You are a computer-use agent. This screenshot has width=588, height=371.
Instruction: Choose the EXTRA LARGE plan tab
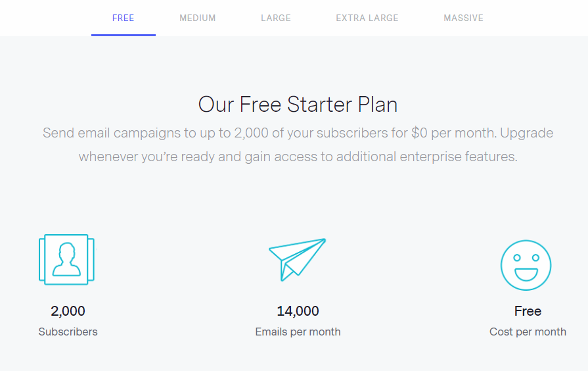(x=367, y=18)
